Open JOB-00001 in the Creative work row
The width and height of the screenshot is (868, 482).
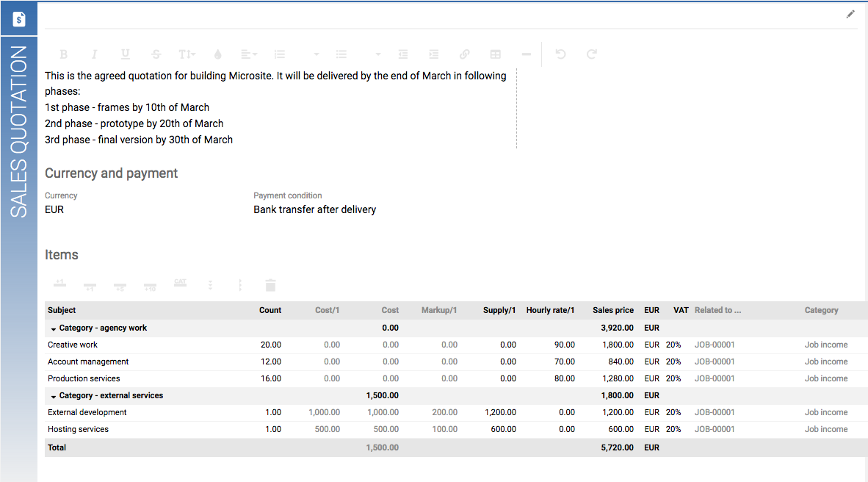point(715,345)
